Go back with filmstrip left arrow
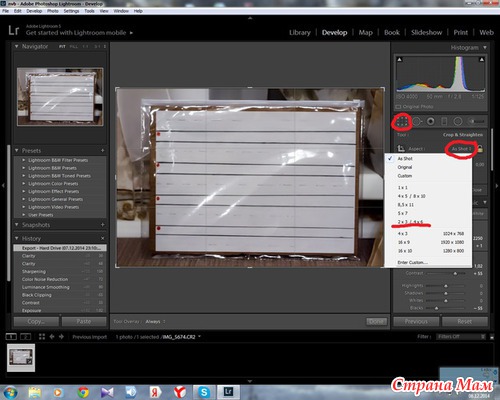Viewport: 500px width, 400px height. (x=52, y=337)
